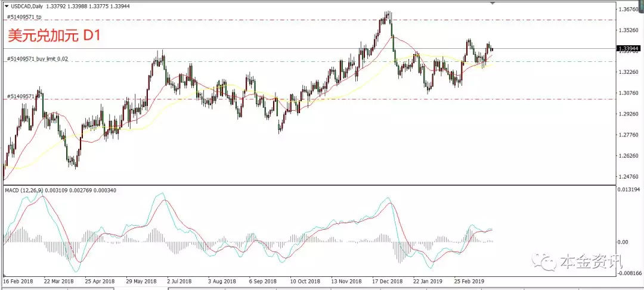This screenshot has height=290, width=644.
Task: Click the triangle arrow before USDCAD,Daily
Action: [6, 6]
